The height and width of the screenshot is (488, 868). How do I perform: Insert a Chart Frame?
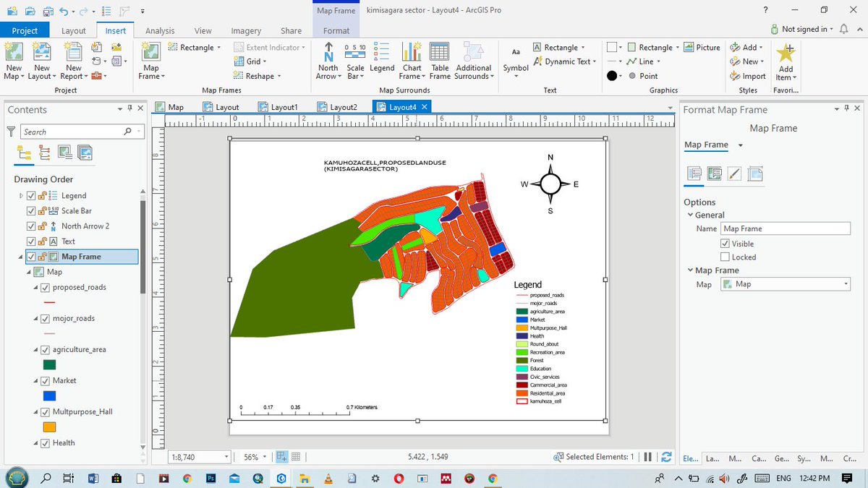click(412, 61)
